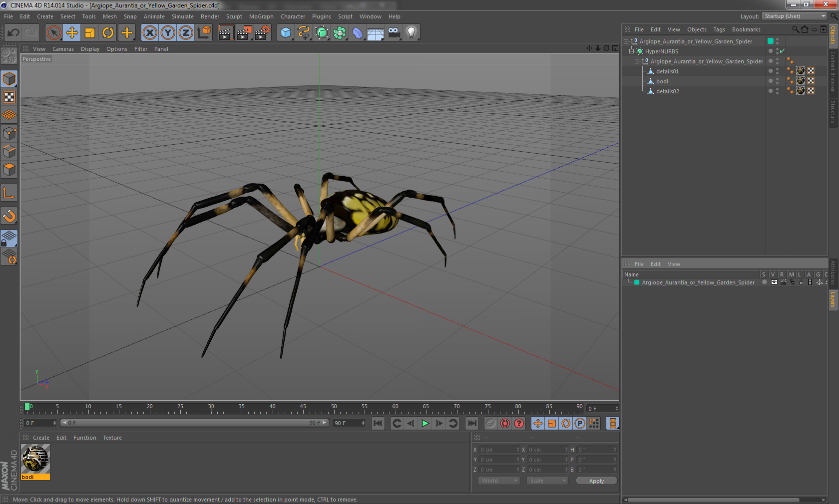Toggle visibility dots for details02
The width and height of the screenshot is (839, 504).
[x=777, y=91]
